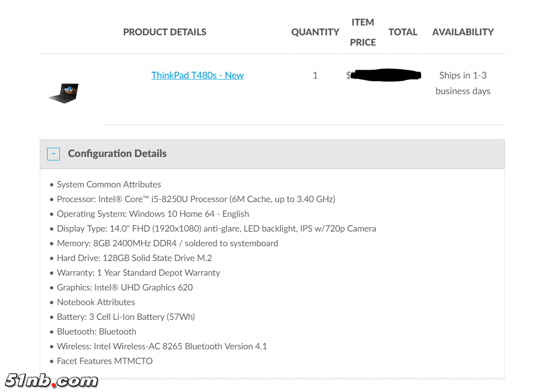The image size is (558, 392).
Task: Click the PRODUCT DETAILS column header
Action: tap(164, 32)
